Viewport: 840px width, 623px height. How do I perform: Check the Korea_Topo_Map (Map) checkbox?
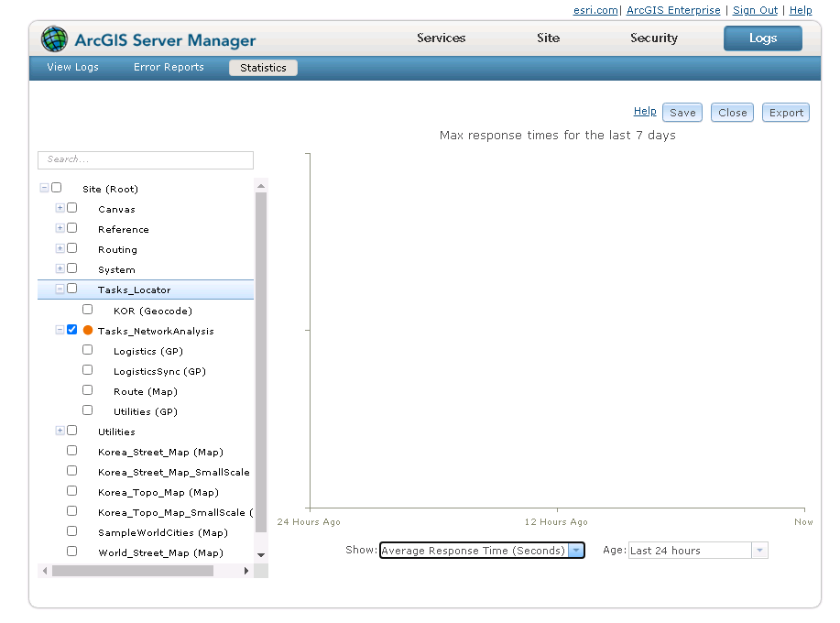tap(71, 491)
